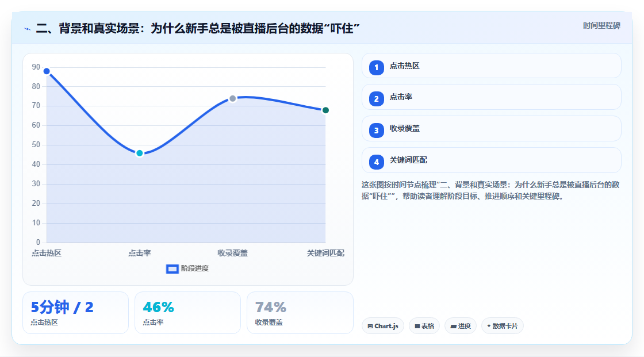The image size is (644, 357).
Task: Click the 时间里程碑 label in header
Action: (601, 25)
